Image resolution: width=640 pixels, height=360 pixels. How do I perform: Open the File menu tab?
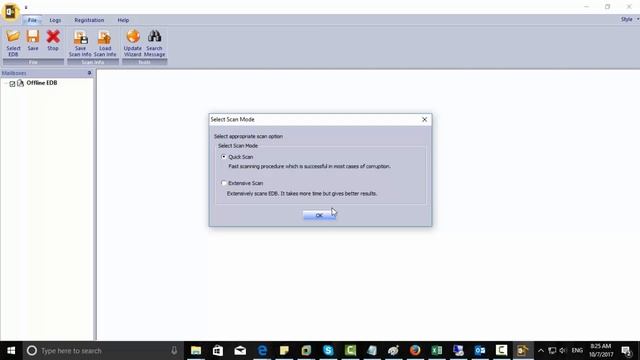point(32,20)
